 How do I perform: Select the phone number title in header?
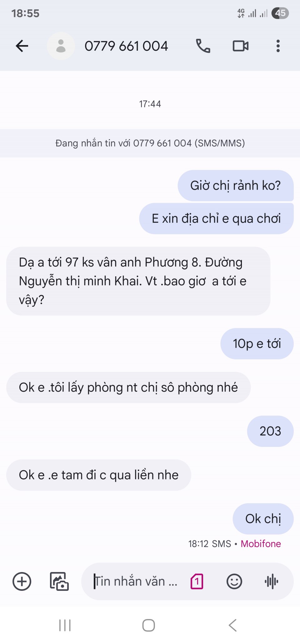(126, 46)
